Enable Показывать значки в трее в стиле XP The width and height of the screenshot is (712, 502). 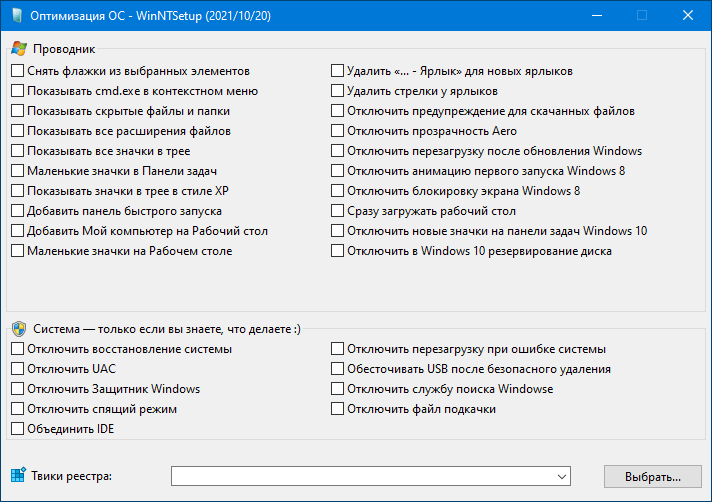(17, 191)
